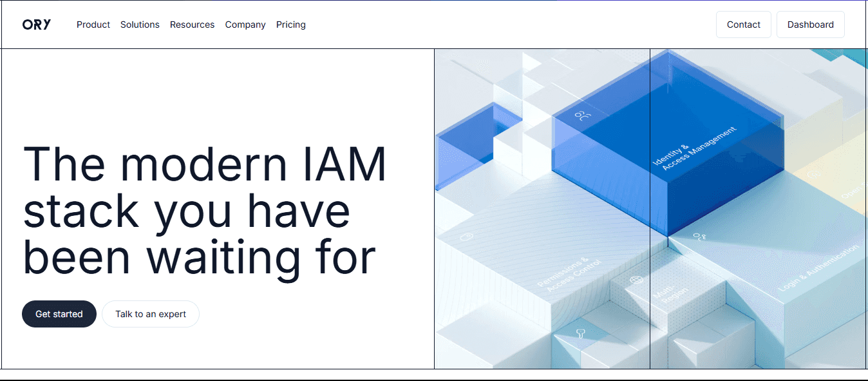
Task: Open the Company menu in navbar
Action: click(x=245, y=24)
